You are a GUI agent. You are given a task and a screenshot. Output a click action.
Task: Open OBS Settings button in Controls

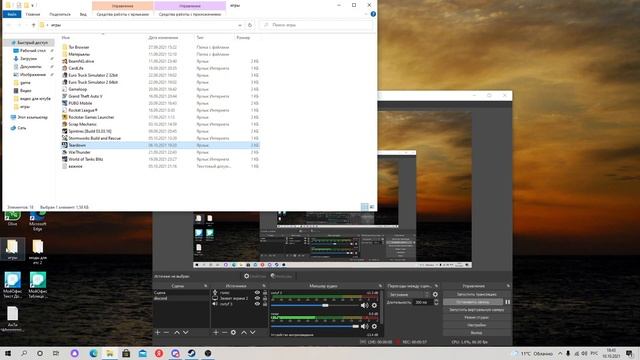click(476, 325)
